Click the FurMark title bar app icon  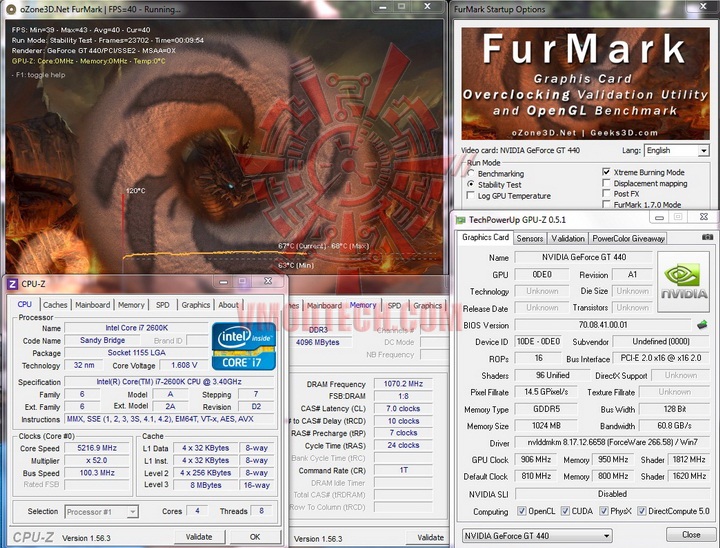11,9
